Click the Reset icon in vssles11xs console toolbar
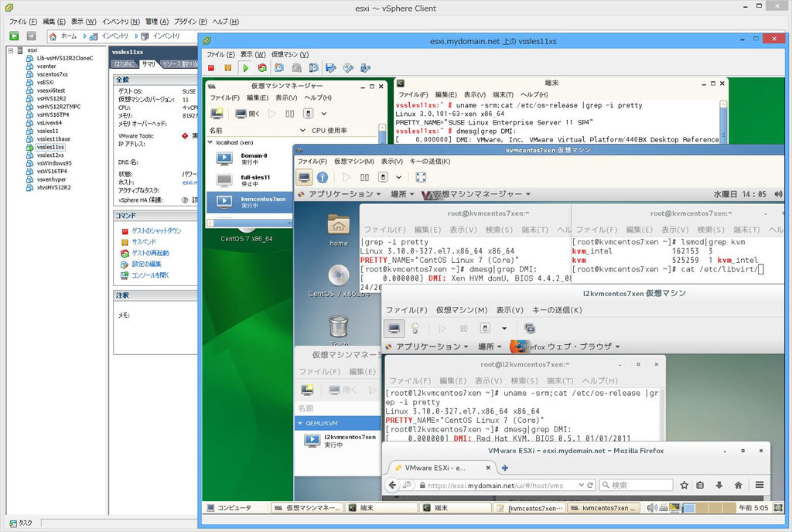 pos(262,67)
